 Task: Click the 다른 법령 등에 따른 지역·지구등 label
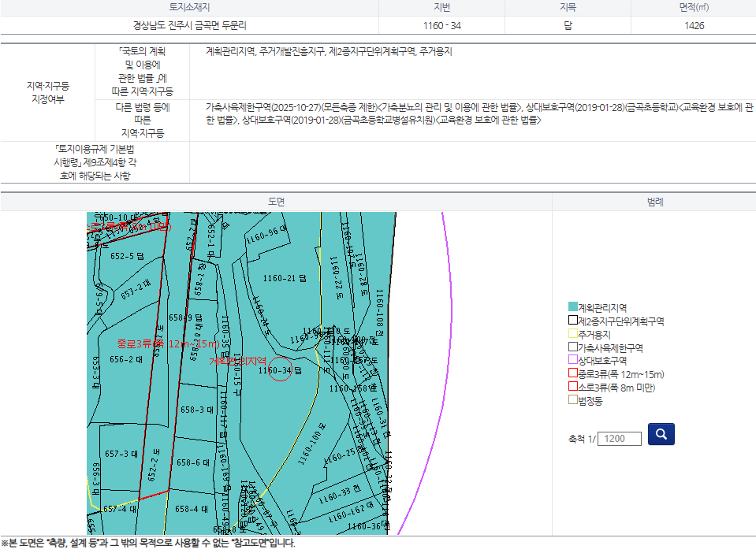pyautogui.click(x=142, y=120)
